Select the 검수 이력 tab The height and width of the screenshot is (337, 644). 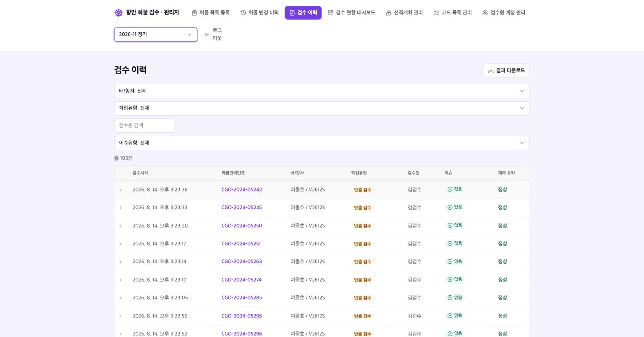303,13
